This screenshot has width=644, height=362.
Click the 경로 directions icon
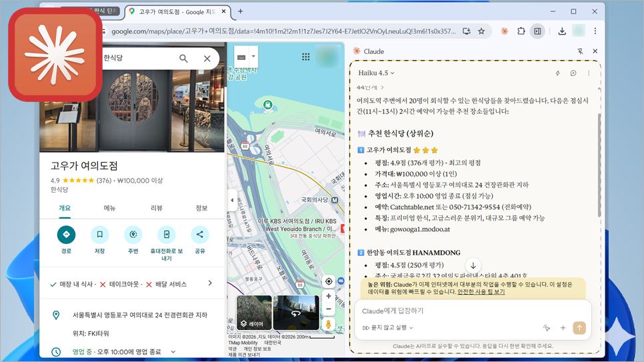tap(65, 235)
